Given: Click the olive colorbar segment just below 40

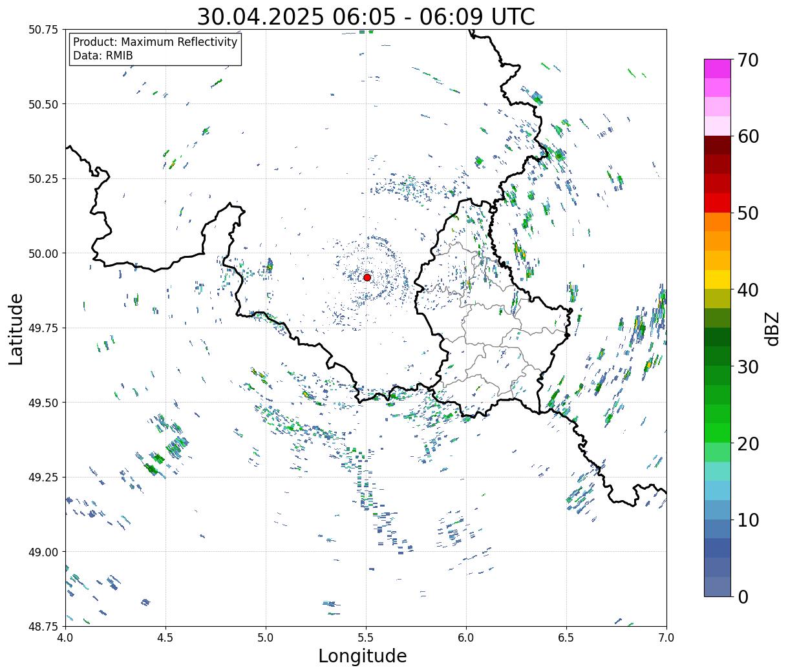Looking at the screenshot, I should [718, 299].
